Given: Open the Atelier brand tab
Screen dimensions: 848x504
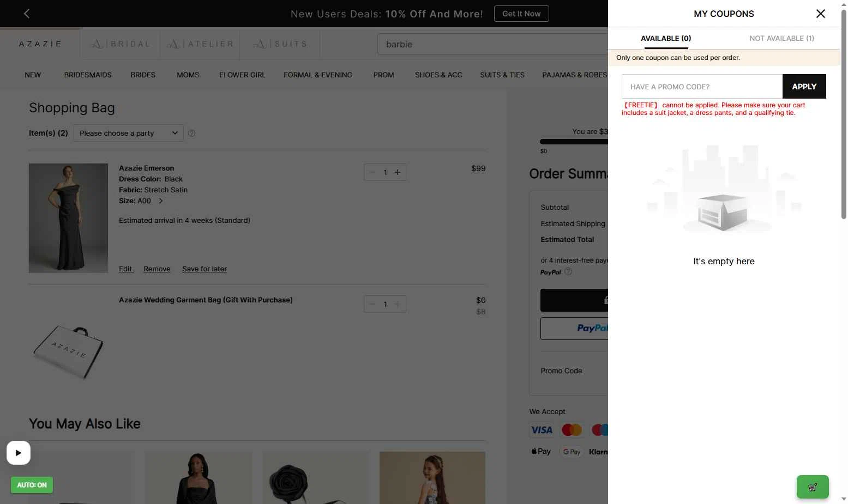Looking at the screenshot, I should tap(200, 44).
